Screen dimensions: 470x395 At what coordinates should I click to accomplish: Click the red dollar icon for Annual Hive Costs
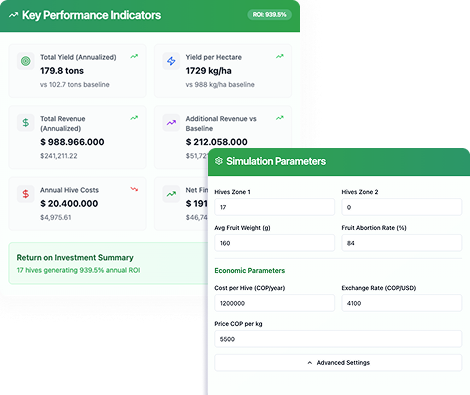click(26, 194)
